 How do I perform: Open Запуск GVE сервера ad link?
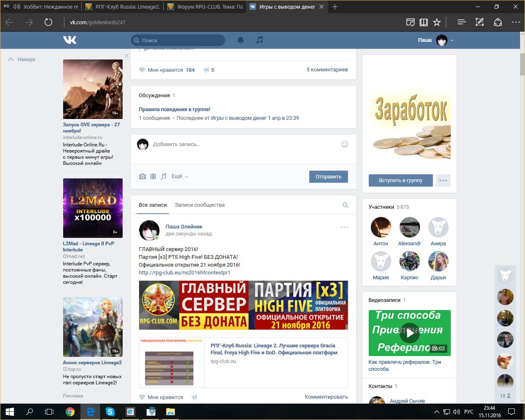click(91, 128)
